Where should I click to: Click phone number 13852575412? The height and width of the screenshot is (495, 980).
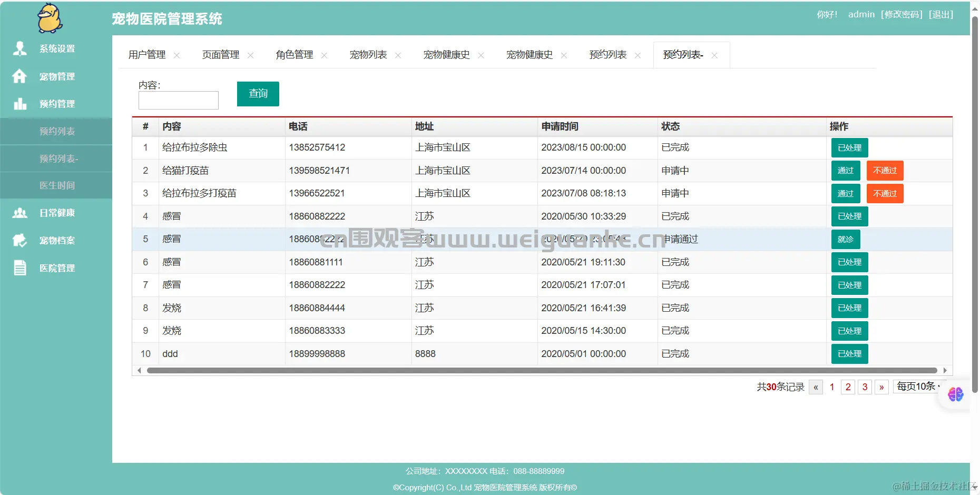click(317, 147)
